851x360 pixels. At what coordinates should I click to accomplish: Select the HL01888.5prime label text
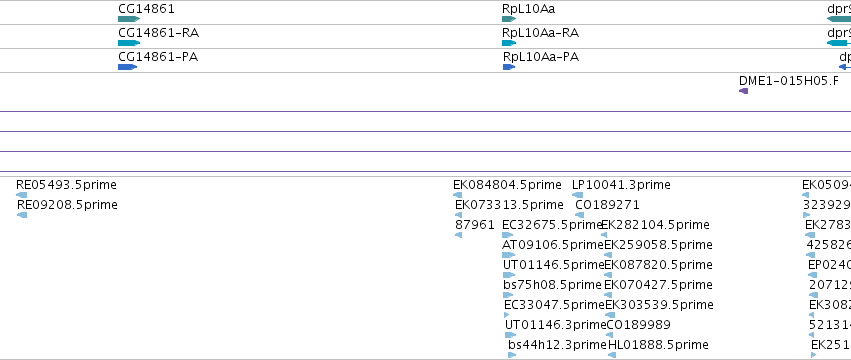[x=658, y=345]
